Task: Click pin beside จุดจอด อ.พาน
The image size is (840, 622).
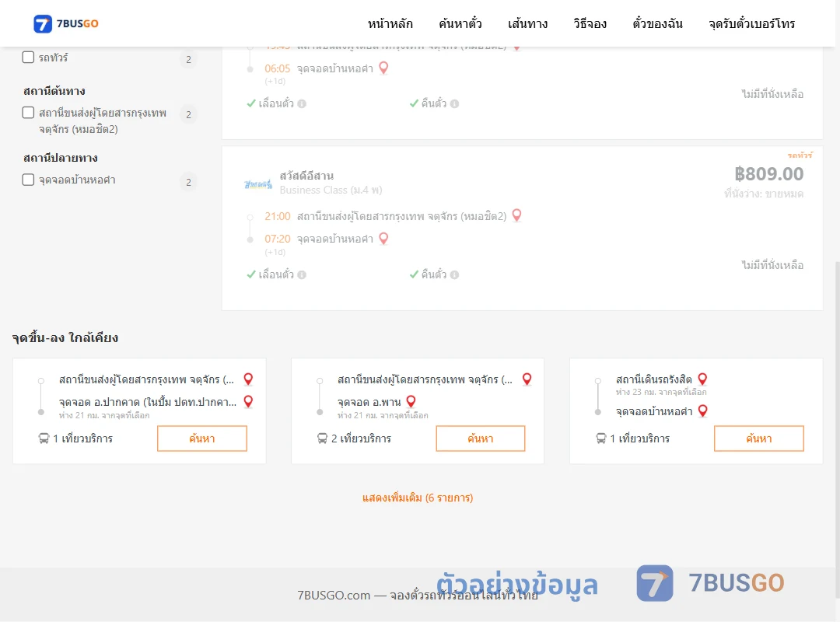Action: coord(411,401)
